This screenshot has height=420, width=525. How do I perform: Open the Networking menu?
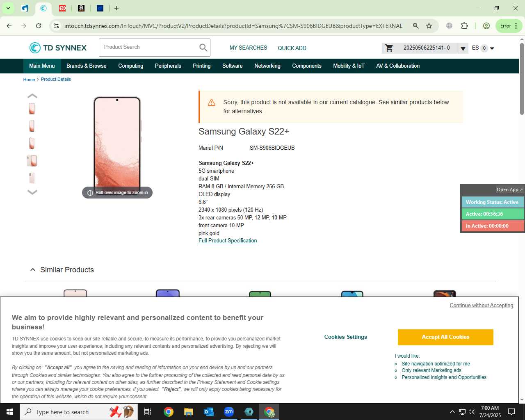(267, 66)
